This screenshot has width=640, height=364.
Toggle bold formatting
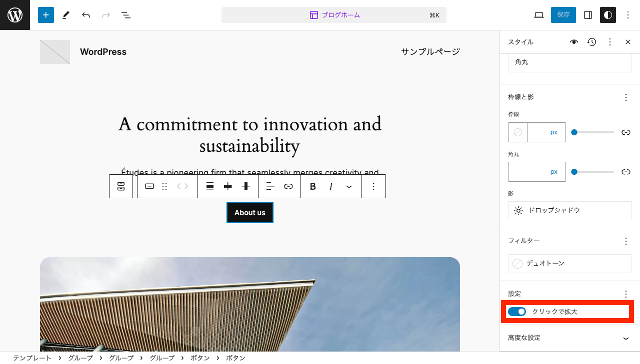point(313,186)
